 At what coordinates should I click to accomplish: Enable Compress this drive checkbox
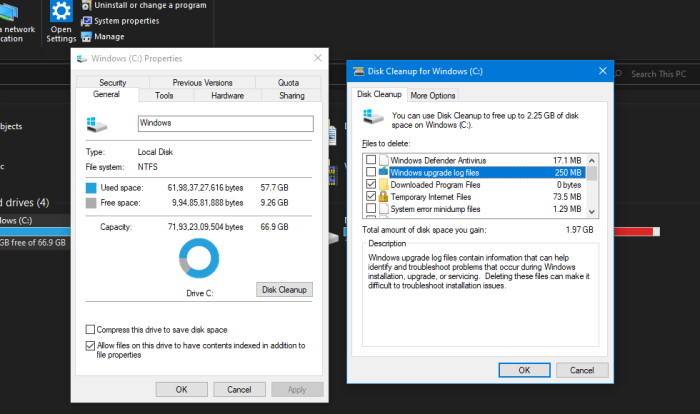(90, 330)
